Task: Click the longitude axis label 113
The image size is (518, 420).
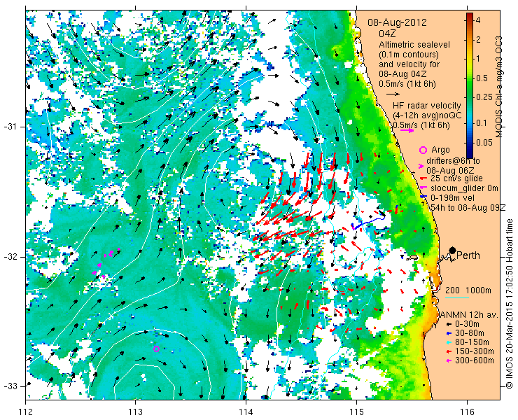Action: pos(135,412)
